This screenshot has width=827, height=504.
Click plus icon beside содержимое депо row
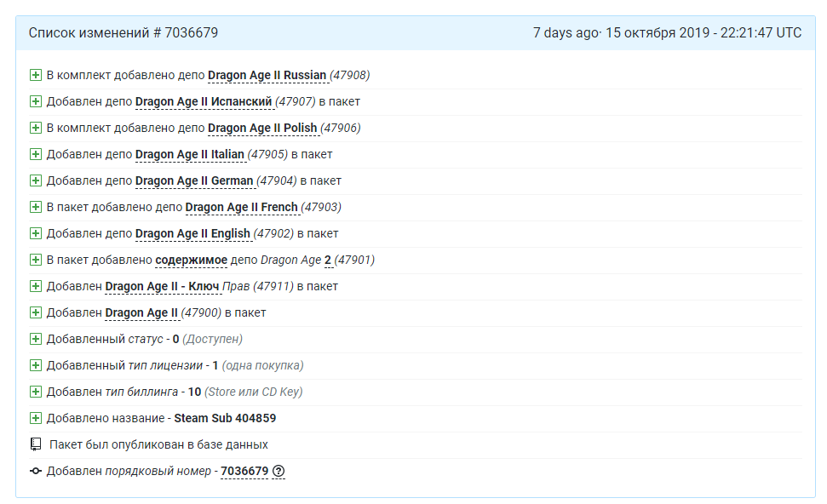pos(35,260)
